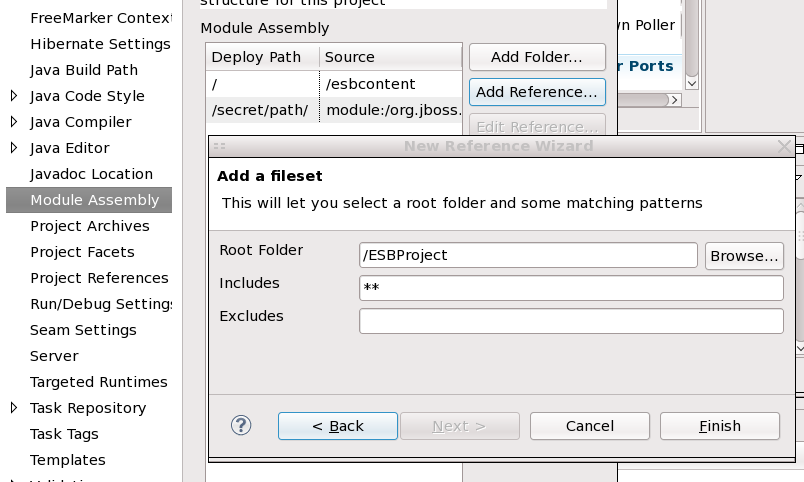Viewport: 804px width, 482px height.
Task: Browse for a root folder
Action: coord(745,255)
